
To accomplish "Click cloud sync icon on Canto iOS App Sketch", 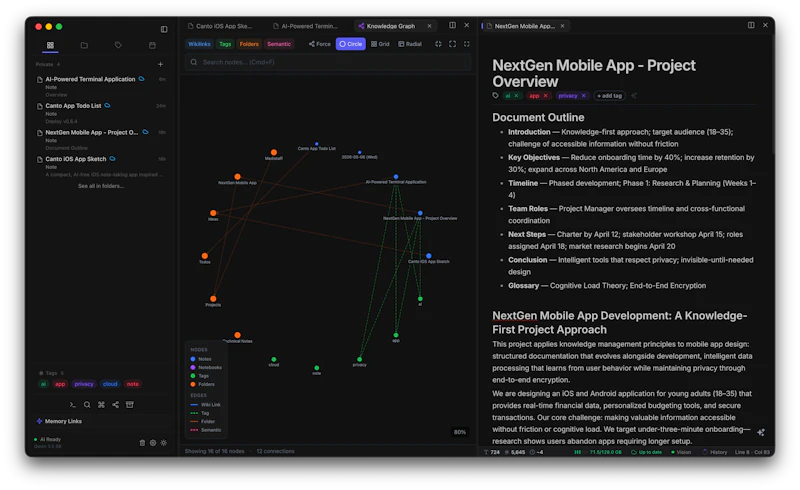I will (113, 159).
